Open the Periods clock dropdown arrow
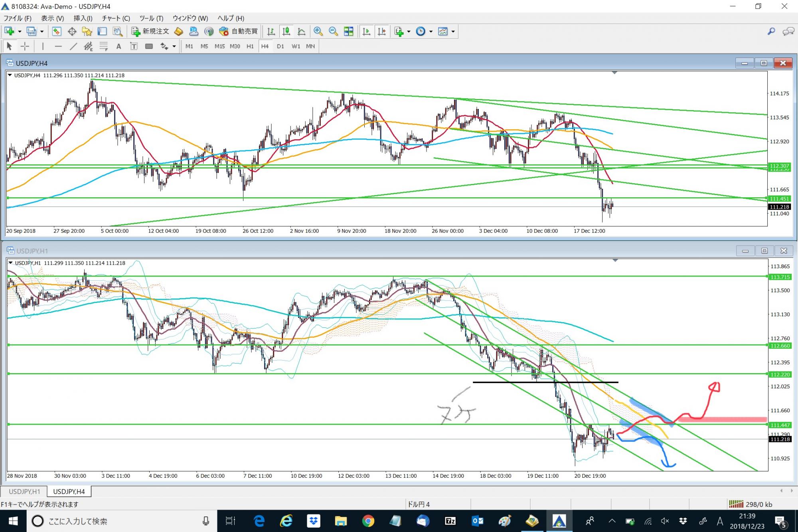The width and height of the screenshot is (798, 532). 431,32
